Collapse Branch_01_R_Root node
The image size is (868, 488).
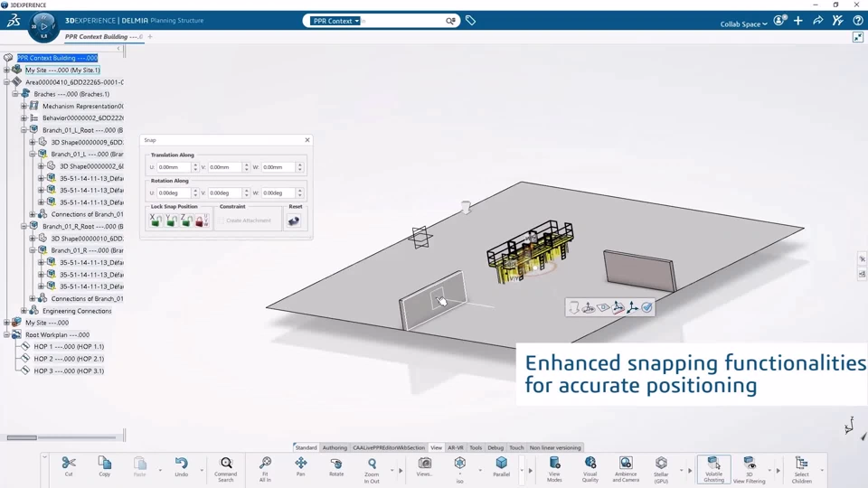(24, 226)
